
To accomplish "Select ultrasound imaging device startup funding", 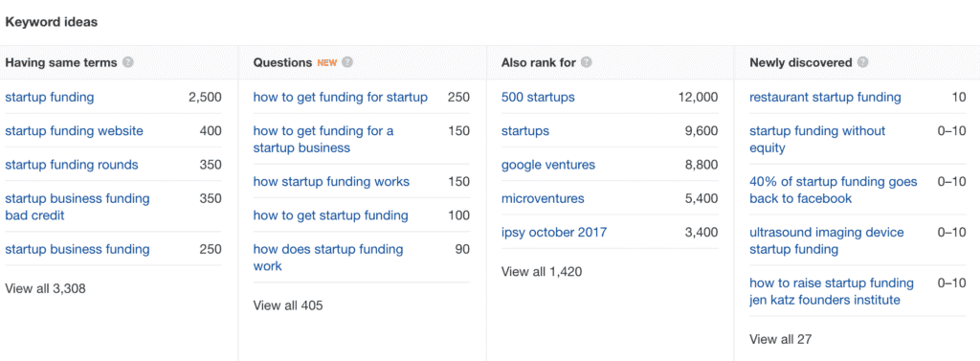I will click(x=826, y=241).
